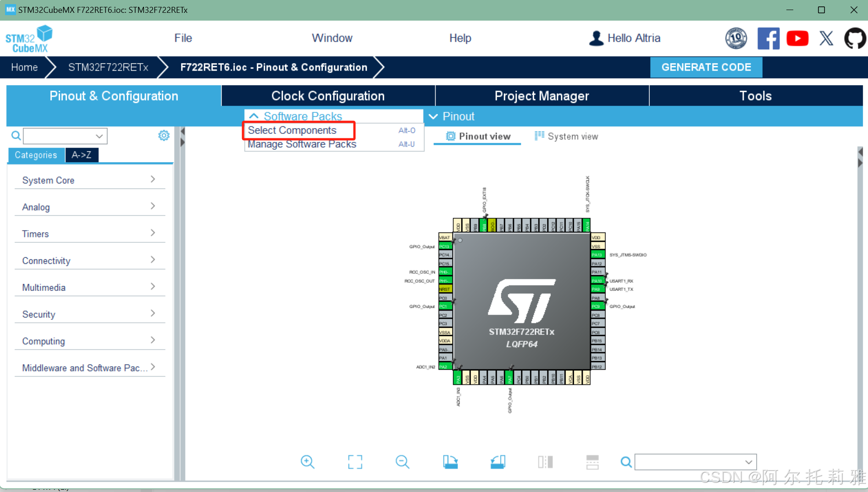Open the GitHub icon link
This screenshot has width=868, height=492.
pyautogui.click(x=855, y=38)
